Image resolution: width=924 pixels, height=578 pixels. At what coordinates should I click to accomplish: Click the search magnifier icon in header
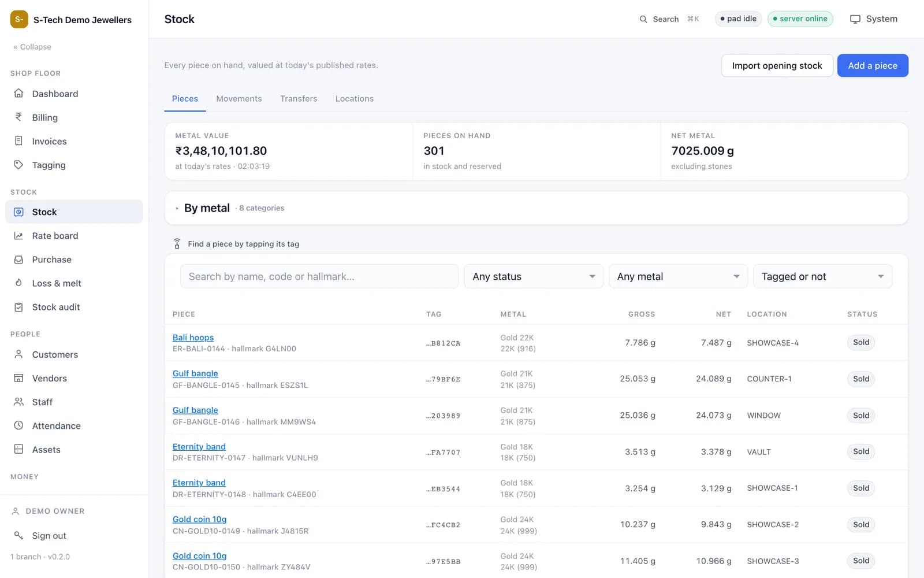pyautogui.click(x=643, y=19)
